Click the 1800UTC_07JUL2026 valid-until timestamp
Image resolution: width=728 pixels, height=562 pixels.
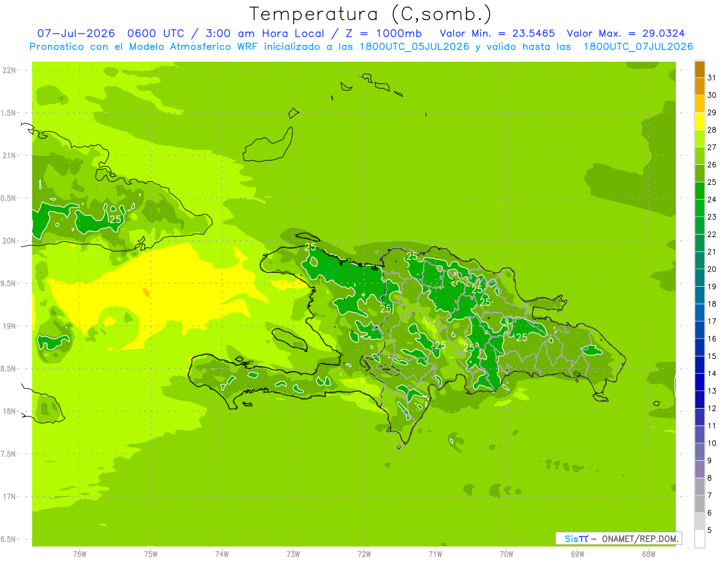(x=638, y=47)
